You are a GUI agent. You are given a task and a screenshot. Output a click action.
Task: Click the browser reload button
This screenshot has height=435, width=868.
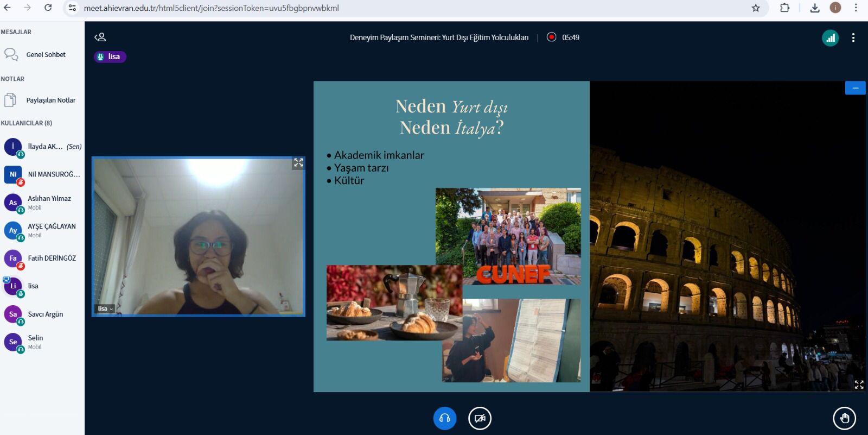48,8
